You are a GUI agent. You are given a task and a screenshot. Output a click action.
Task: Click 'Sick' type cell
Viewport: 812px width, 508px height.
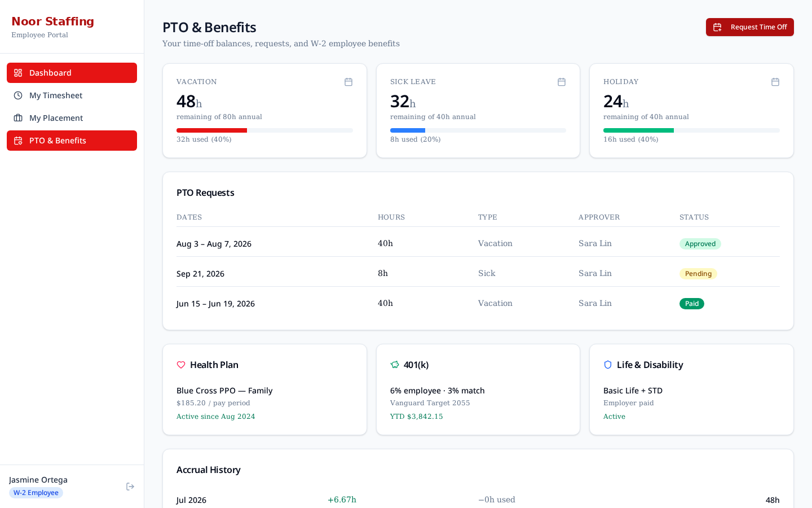coord(487,273)
